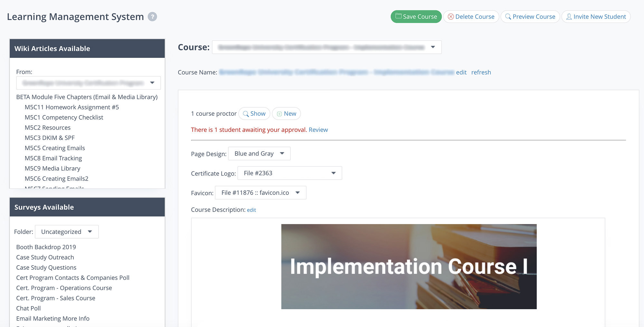Screen dimensions: 644x327
Task: Click edit link for Course Description
Action: tap(251, 210)
